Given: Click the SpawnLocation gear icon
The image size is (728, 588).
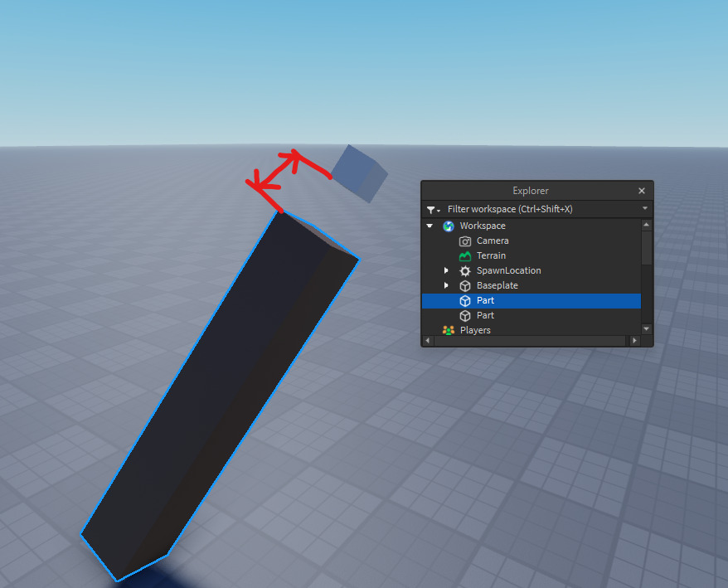Looking at the screenshot, I should (465, 270).
